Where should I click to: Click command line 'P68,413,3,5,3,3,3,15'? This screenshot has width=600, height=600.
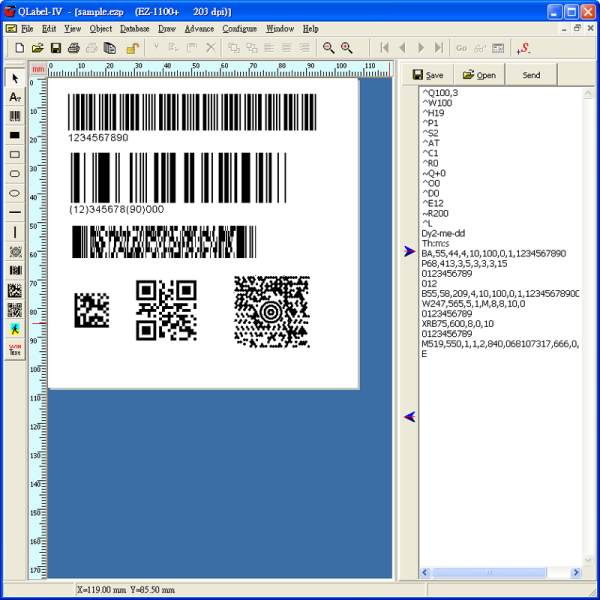(x=464, y=264)
